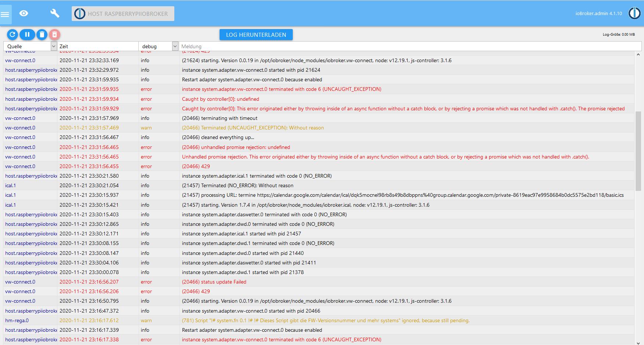Click '(20466) unhandled promise rejection: undefined' error
This screenshot has height=345, width=644.
[236, 147]
